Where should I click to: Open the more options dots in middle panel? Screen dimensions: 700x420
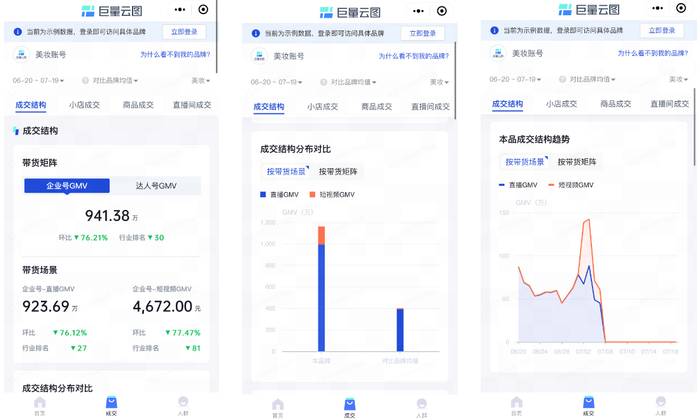pos(418,11)
